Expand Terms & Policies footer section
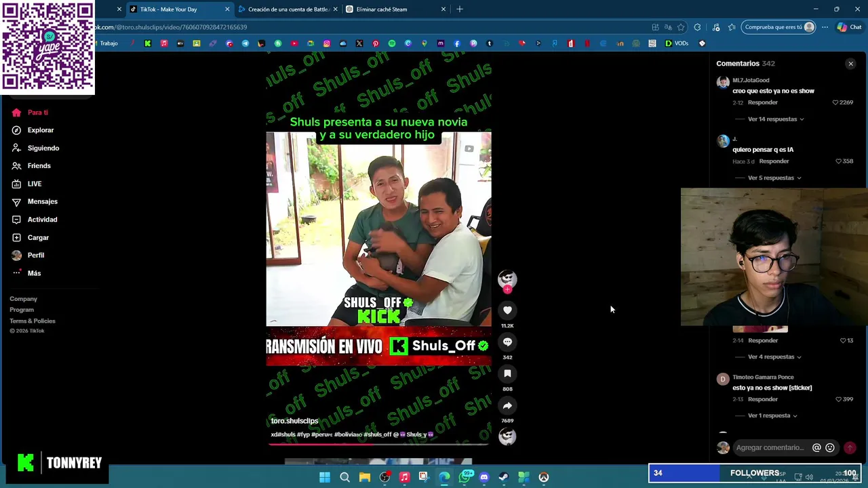Screen dimensions: 868x488 (x=33, y=321)
